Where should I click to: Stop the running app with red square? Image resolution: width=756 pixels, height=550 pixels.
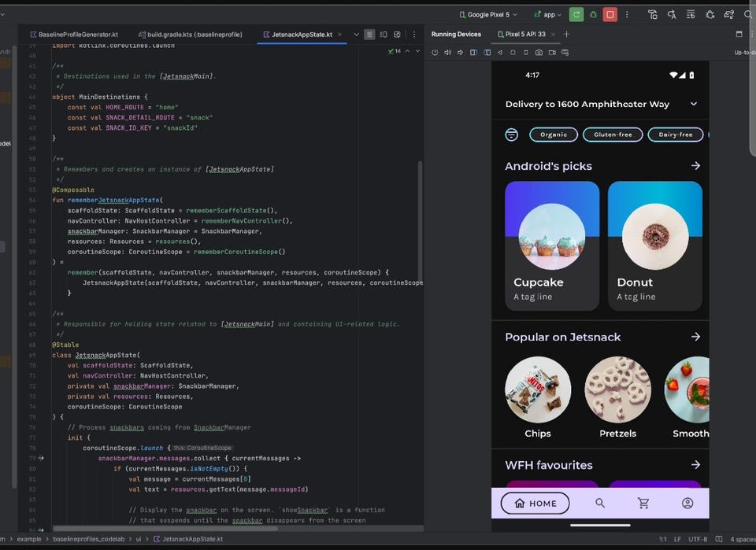pos(610,14)
